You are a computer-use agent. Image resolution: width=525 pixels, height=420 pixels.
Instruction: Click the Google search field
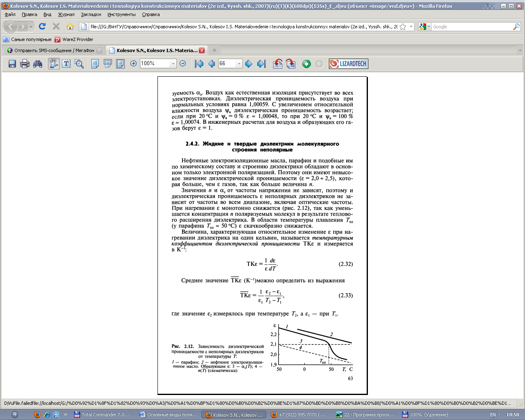pos(472,27)
